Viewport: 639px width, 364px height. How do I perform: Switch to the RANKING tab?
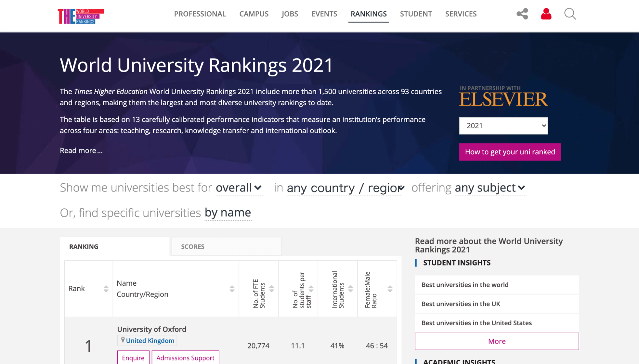(x=114, y=246)
